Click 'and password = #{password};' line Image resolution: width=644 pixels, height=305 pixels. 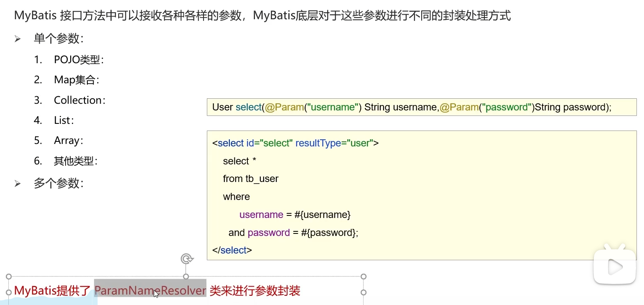tap(293, 233)
